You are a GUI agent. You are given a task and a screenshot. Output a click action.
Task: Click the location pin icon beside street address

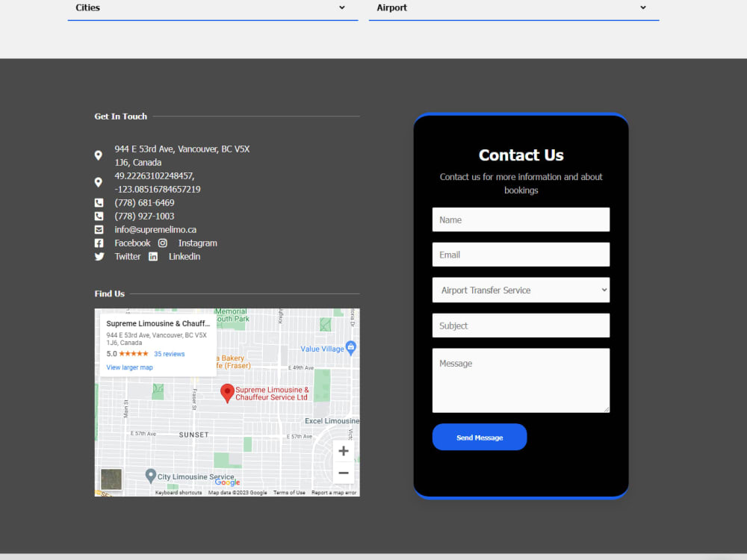[x=98, y=156]
